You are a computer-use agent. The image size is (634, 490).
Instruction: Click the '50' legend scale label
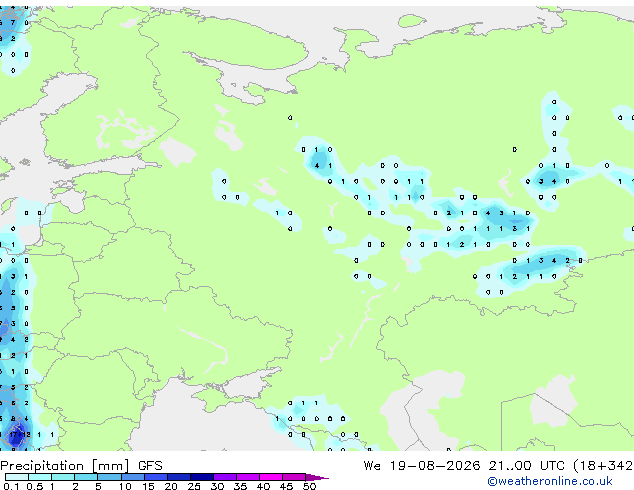309,486
